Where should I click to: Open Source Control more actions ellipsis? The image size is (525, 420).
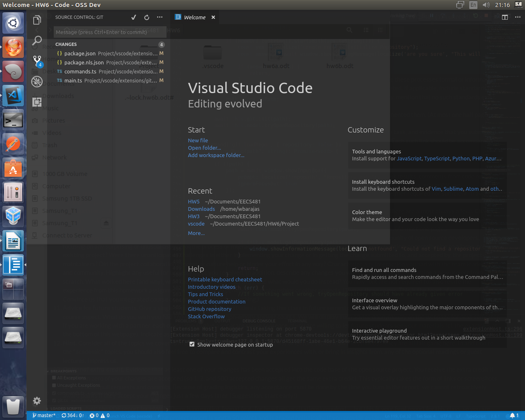click(160, 17)
